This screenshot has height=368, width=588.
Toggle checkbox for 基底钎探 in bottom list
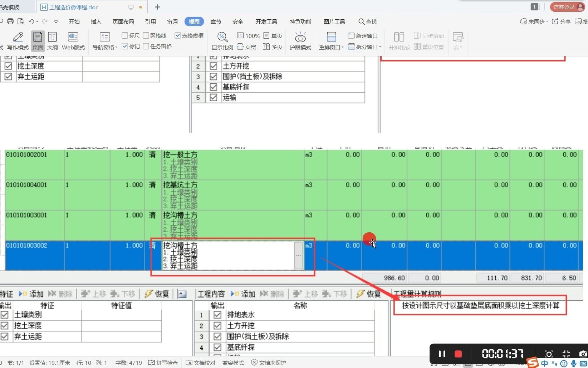click(x=217, y=347)
